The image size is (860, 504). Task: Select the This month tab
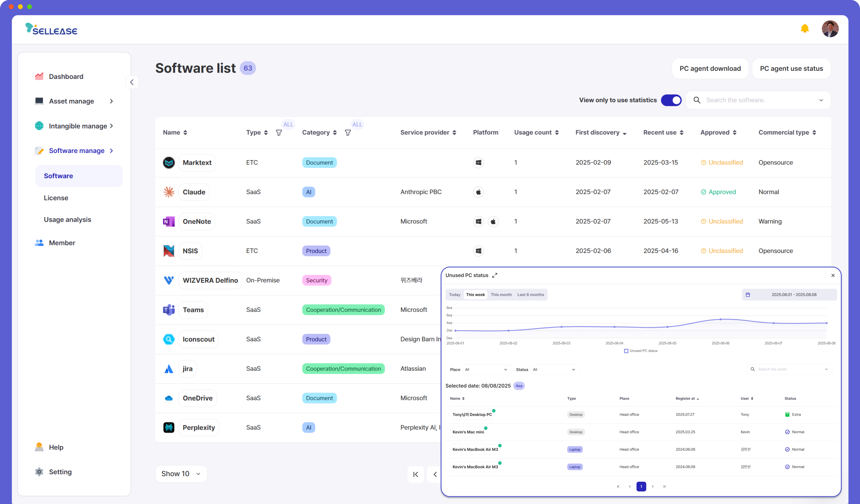[x=501, y=295]
